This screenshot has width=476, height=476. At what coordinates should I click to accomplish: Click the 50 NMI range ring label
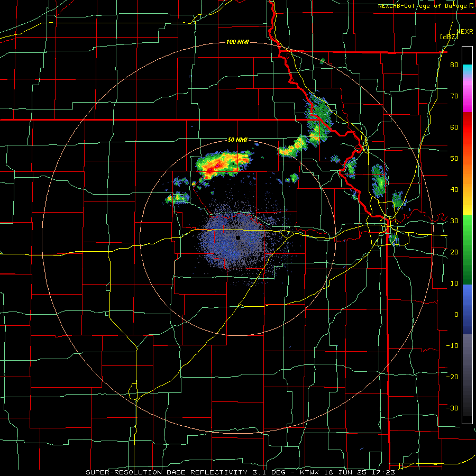coord(237,140)
